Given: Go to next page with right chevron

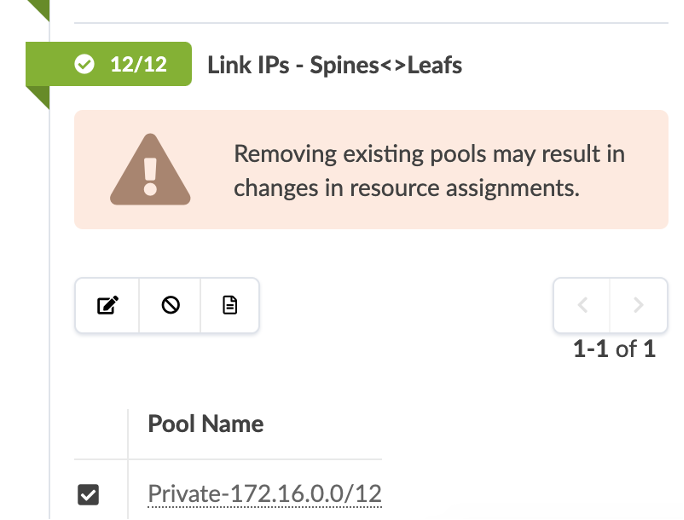Looking at the screenshot, I should click(639, 305).
